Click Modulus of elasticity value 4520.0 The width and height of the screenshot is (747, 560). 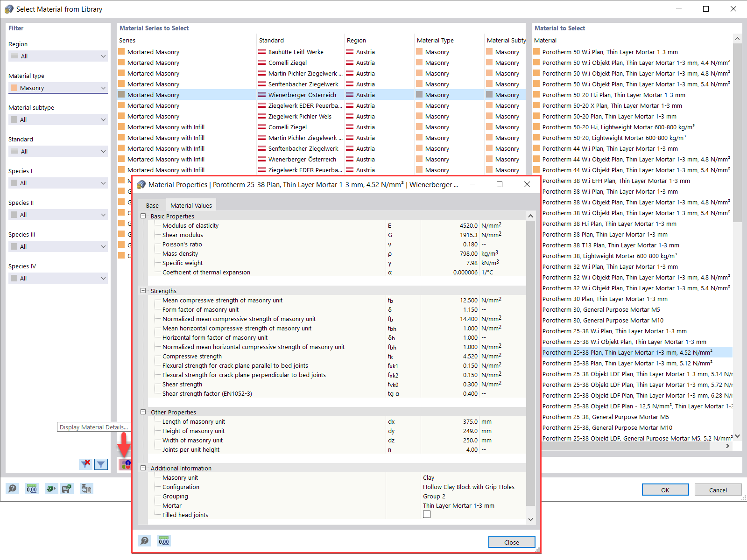468,225
